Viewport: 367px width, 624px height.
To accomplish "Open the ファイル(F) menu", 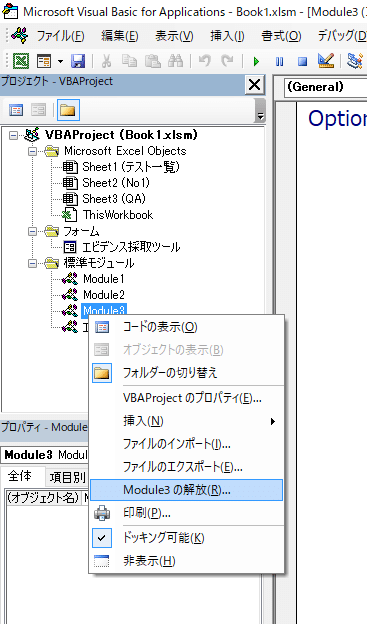I will pos(60,36).
